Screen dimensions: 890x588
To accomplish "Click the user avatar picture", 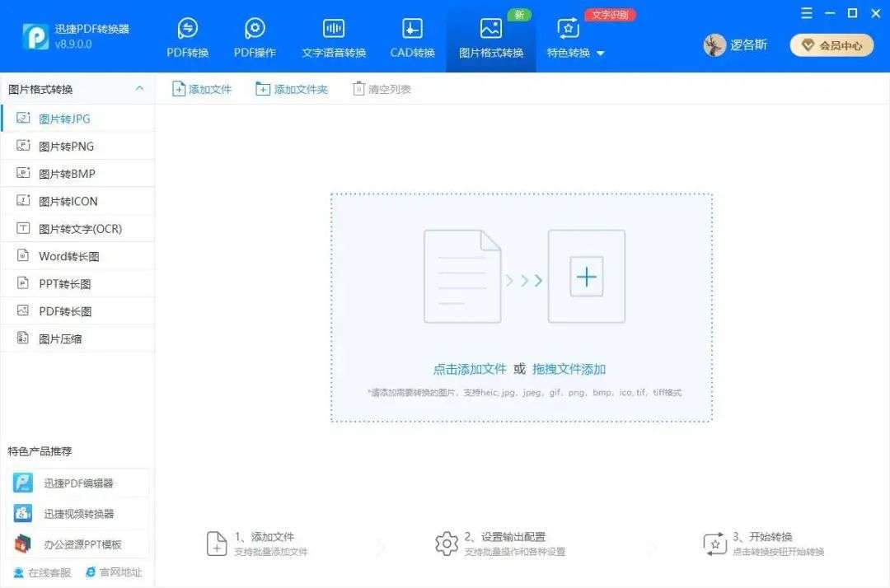I will coord(714,45).
